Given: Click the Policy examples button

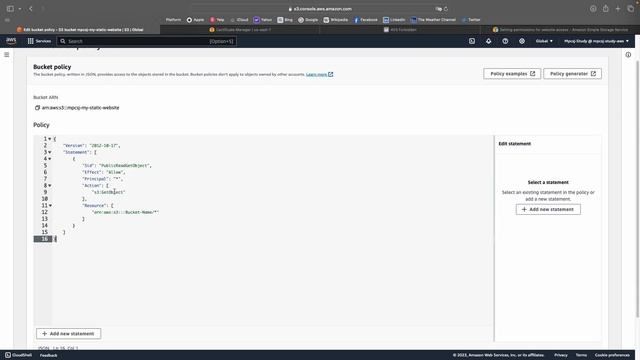Looking at the screenshot, I should coord(512,74).
